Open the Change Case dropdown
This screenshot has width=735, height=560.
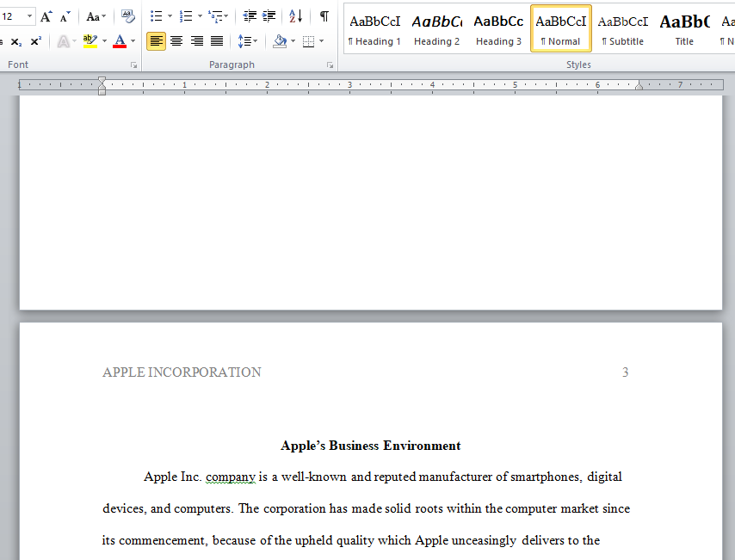click(x=96, y=17)
